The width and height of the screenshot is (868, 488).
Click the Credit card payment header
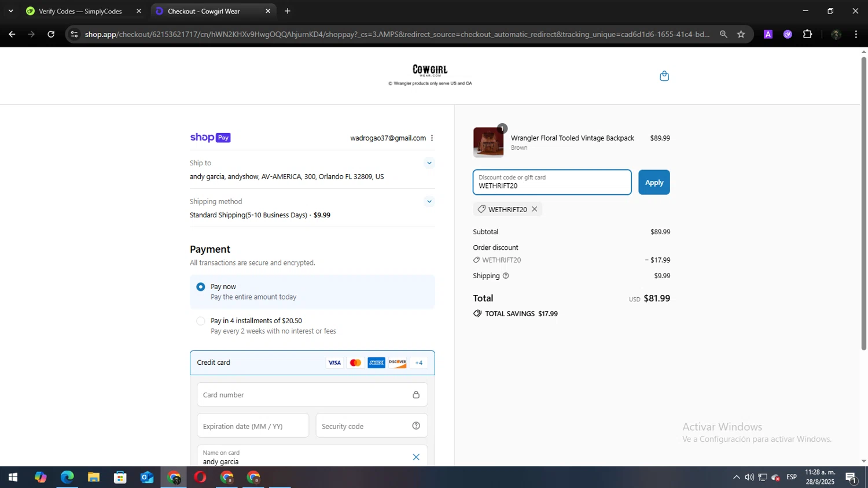[312, 363]
